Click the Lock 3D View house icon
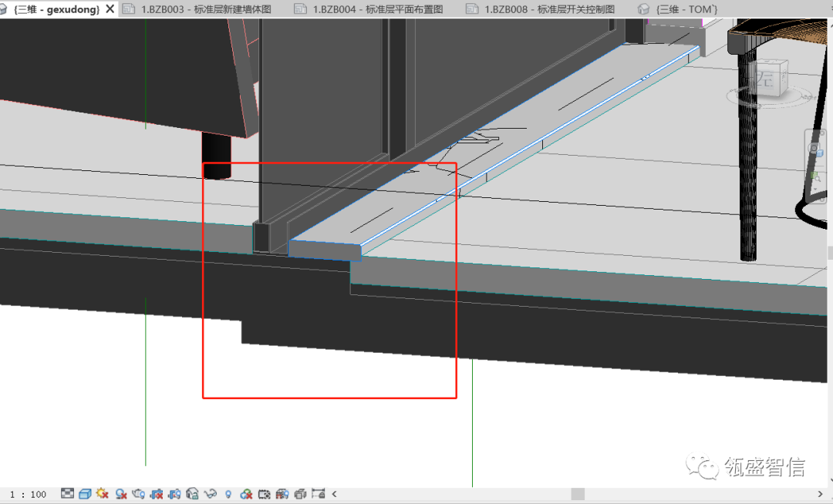The width and height of the screenshot is (833, 504). (192, 494)
